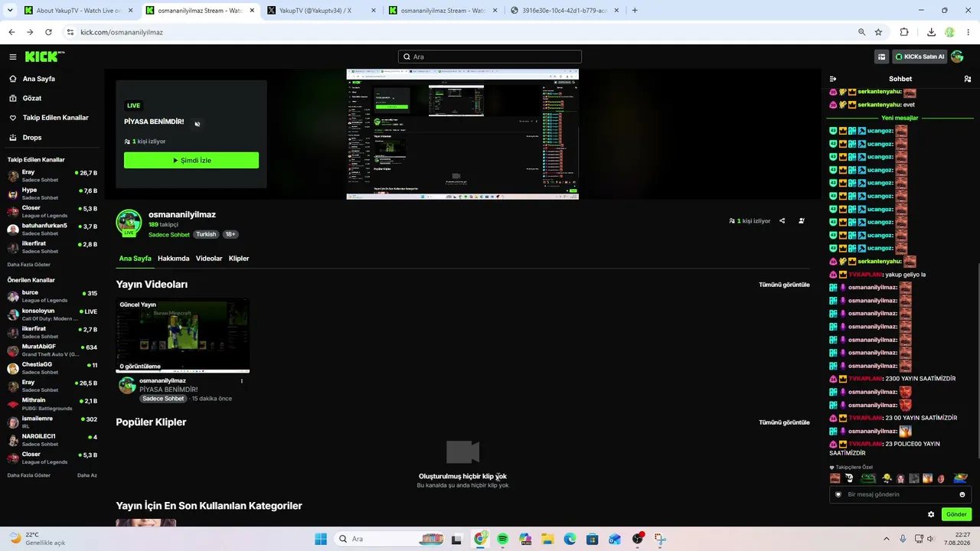Click Tümünü görüntüle for Yayın Videoları
The height and width of the screenshot is (551, 980).
pos(784,285)
